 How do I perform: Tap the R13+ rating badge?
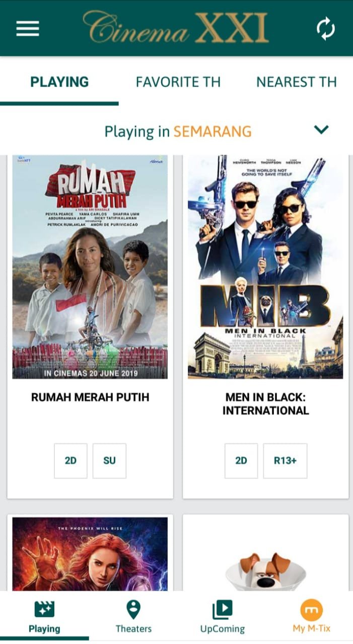(x=285, y=460)
